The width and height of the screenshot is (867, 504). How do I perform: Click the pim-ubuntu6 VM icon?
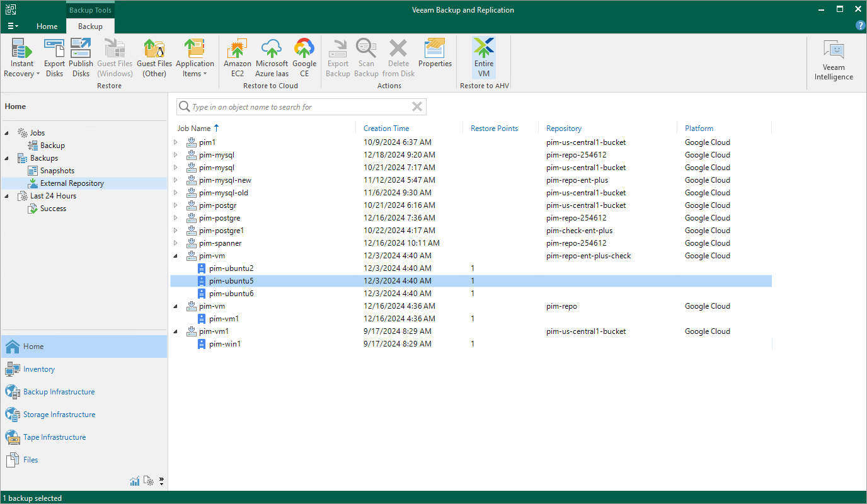click(x=202, y=294)
